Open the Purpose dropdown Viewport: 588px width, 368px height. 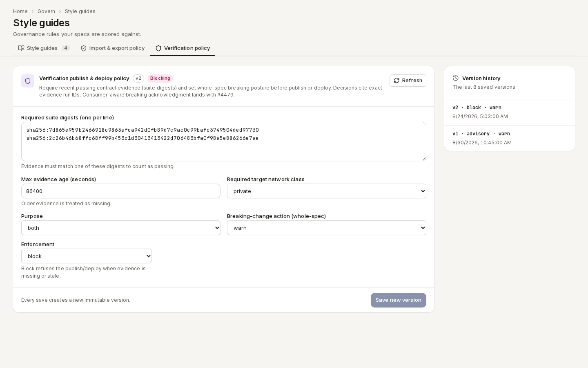click(x=121, y=228)
